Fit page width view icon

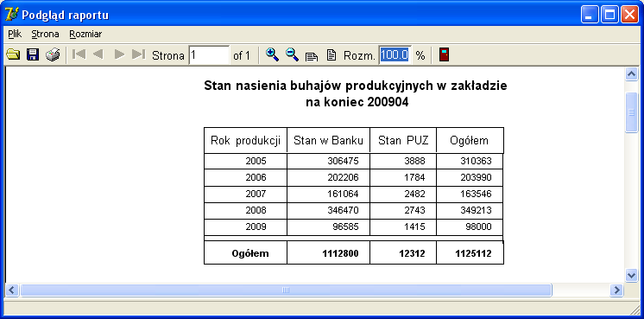tap(312, 56)
